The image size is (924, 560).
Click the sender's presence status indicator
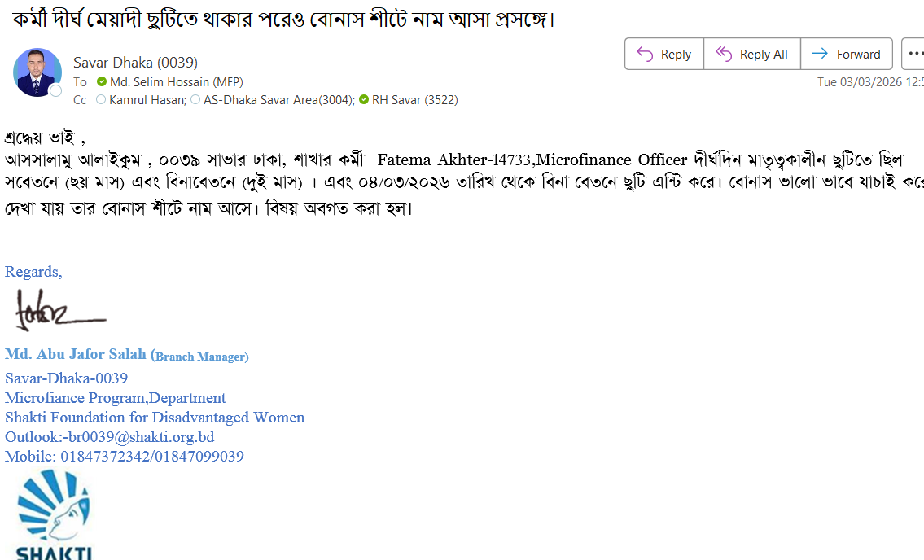55,91
